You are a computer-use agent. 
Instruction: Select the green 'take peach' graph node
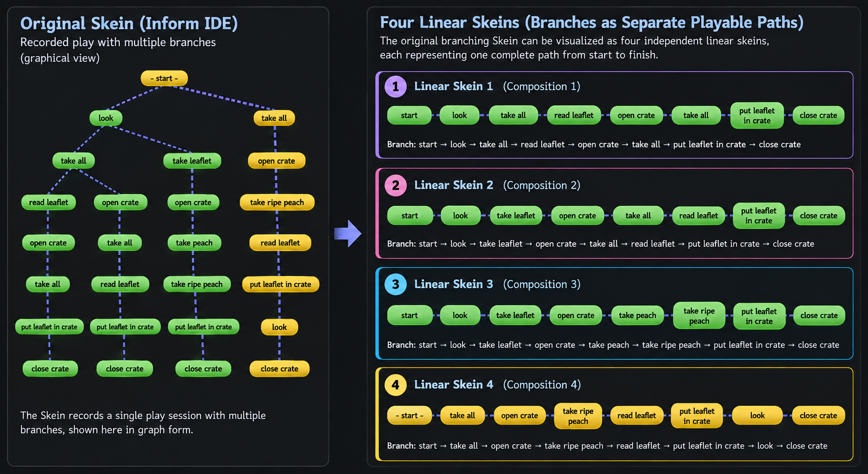click(x=194, y=243)
